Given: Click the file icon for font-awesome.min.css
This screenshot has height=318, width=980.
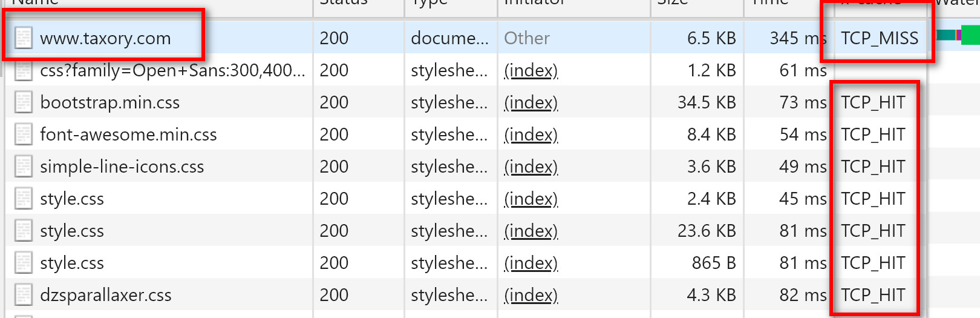Looking at the screenshot, I should click(23, 134).
